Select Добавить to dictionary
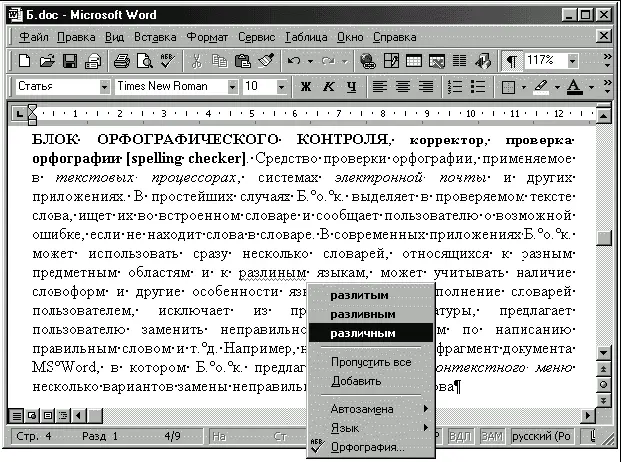The width and height of the screenshot is (621, 462). (371, 381)
